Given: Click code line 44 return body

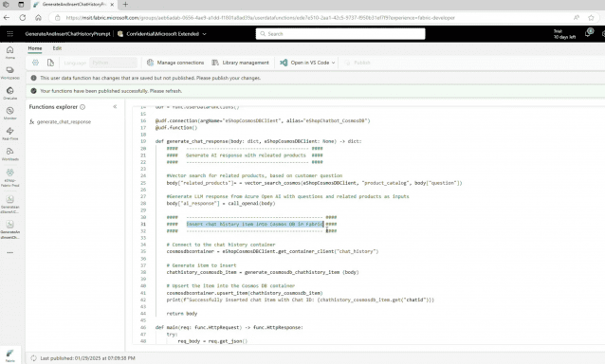Looking at the screenshot, I should pyautogui.click(x=182, y=314).
